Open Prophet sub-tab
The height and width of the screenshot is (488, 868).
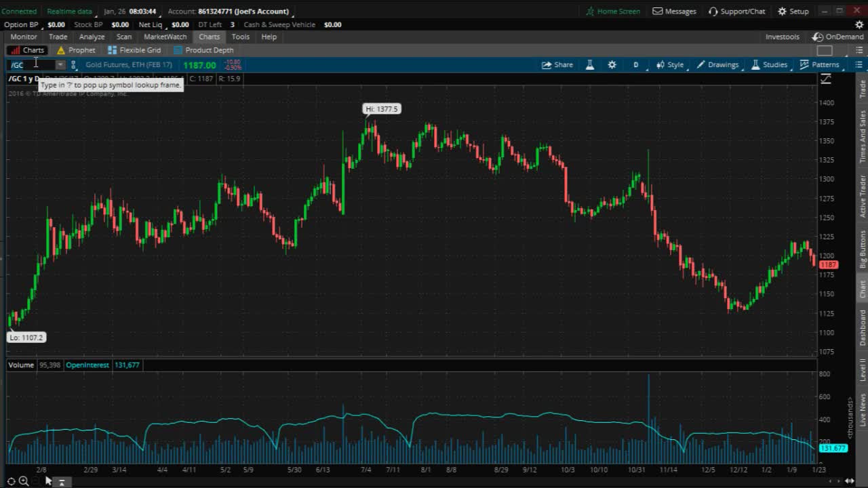76,50
